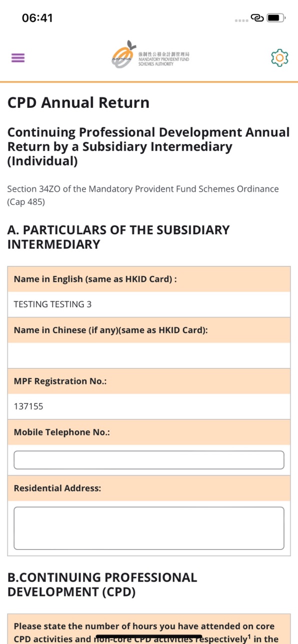Tap the Residential Address label

tap(57, 488)
